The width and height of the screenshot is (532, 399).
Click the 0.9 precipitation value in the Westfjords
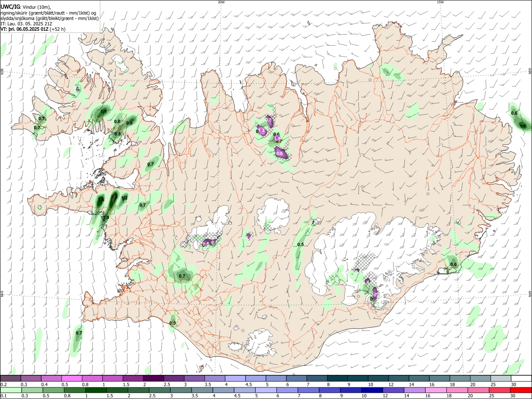pos(129,123)
